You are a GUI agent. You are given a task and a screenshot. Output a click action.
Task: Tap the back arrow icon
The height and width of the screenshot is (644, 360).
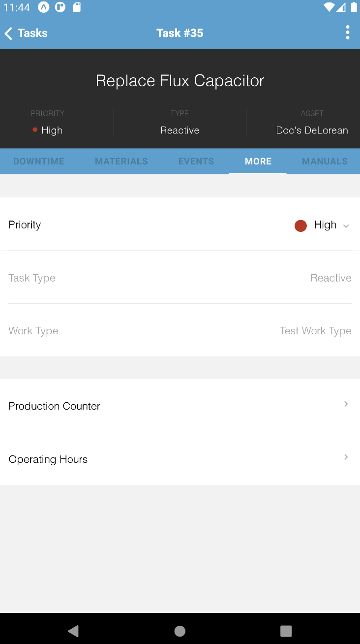(8, 33)
